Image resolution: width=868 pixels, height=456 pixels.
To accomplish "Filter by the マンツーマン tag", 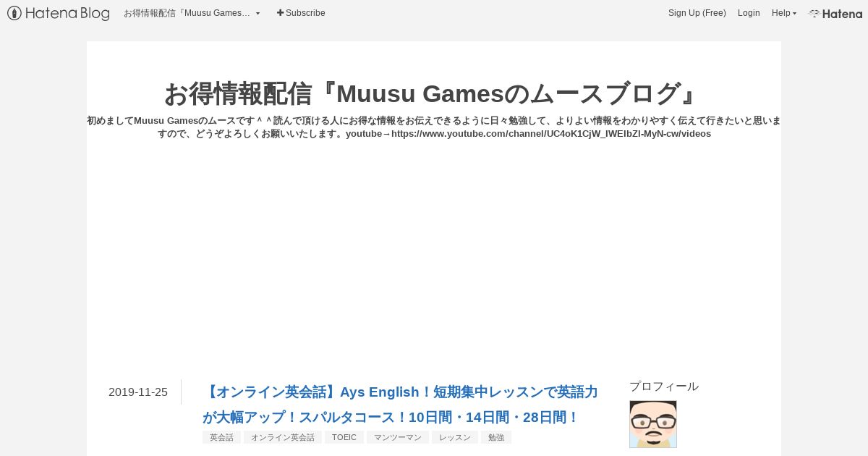I will (398, 437).
